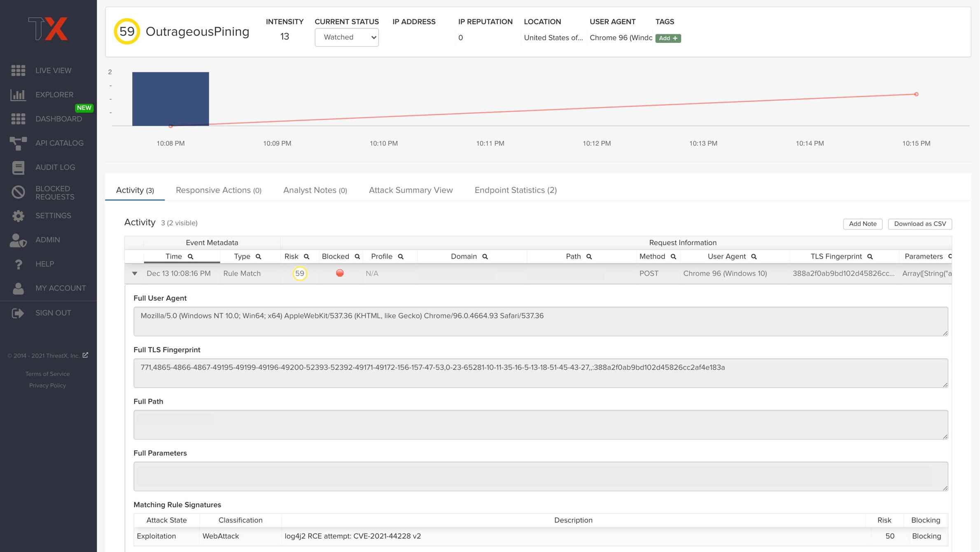This screenshot has width=980, height=552.
Task: Collapse the Dec 13 10:08:16 PM row
Action: [x=134, y=274]
